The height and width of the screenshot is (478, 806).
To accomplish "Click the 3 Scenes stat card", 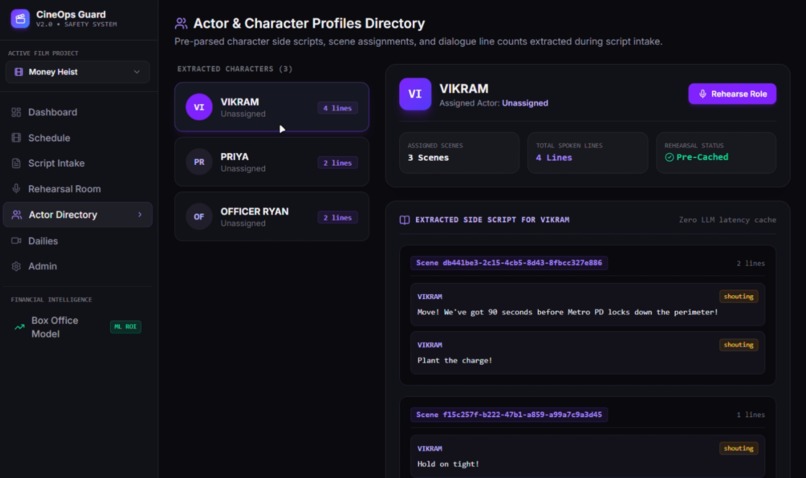I will pos(459,153).
